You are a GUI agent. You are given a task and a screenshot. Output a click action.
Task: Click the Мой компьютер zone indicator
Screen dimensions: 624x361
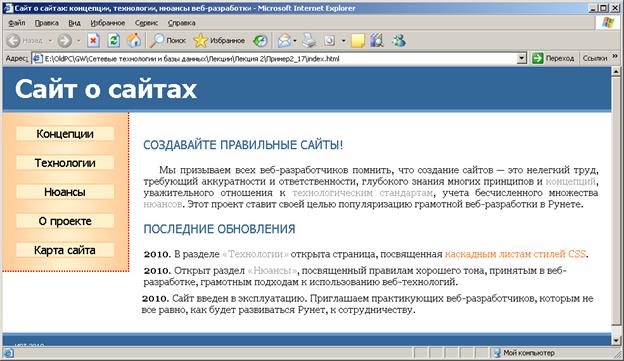coord(524,353)
